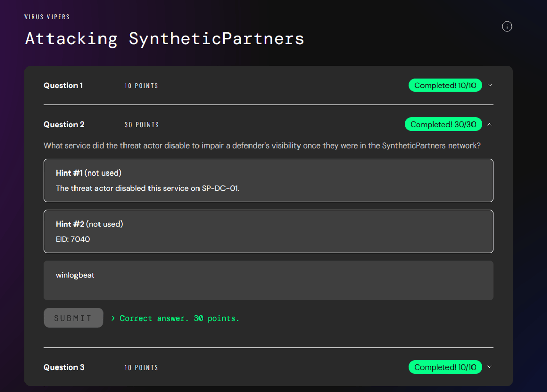Image resolution: width=547 pixels, height=392 pixels.
Task: Open the Hint #2 box
Action: (x=268, y=231)
